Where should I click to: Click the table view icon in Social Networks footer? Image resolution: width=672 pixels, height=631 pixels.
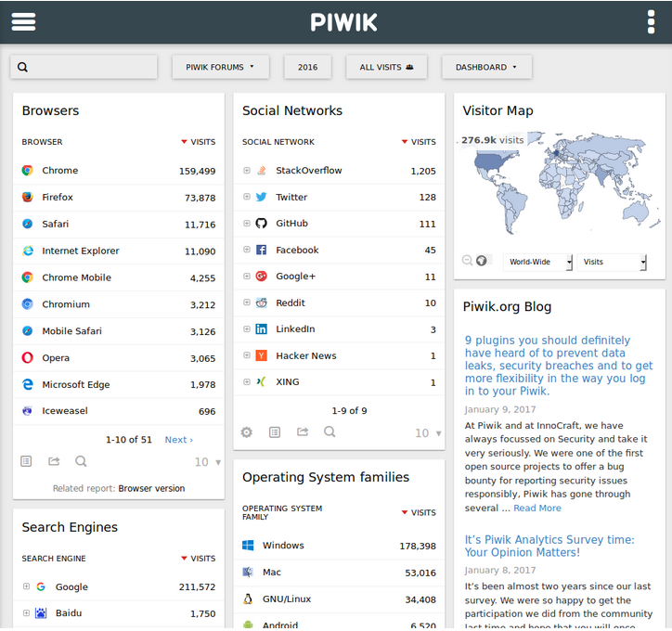point(275,432)
